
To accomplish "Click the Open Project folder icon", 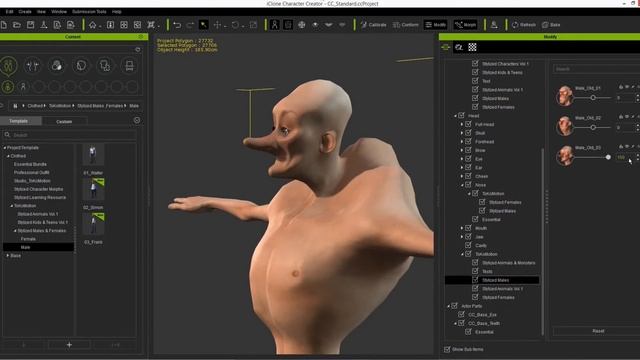I will (17, 25).
